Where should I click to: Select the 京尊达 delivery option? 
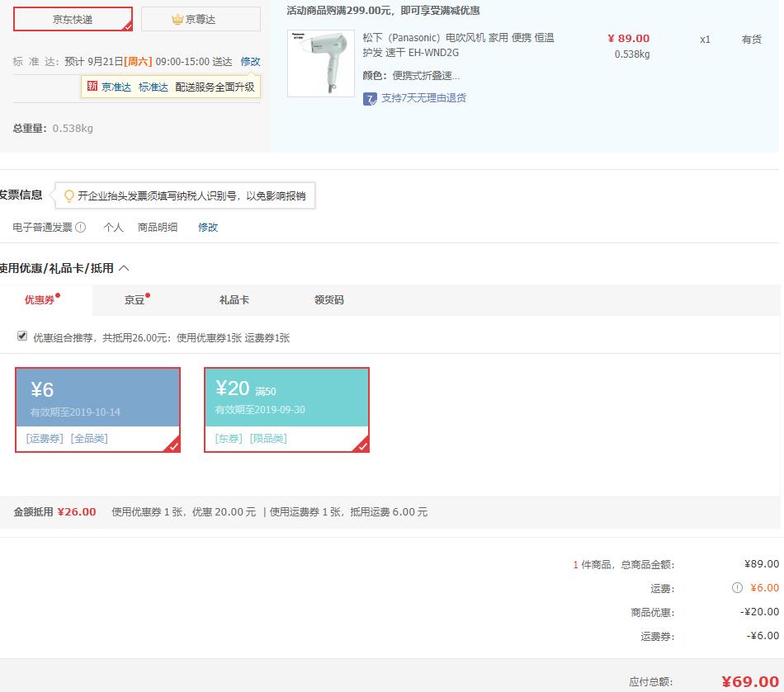(x=201, y=19)
